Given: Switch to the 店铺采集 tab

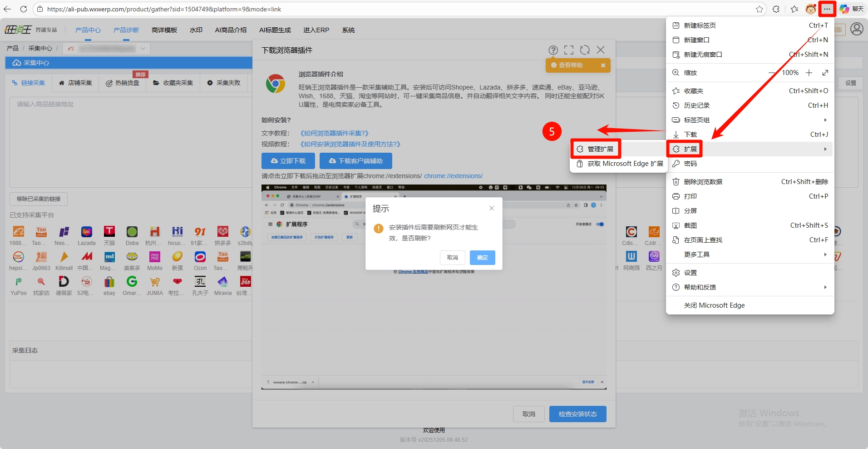Looking at the screenshot, I should pyautogui.click(x=75, y=83).
